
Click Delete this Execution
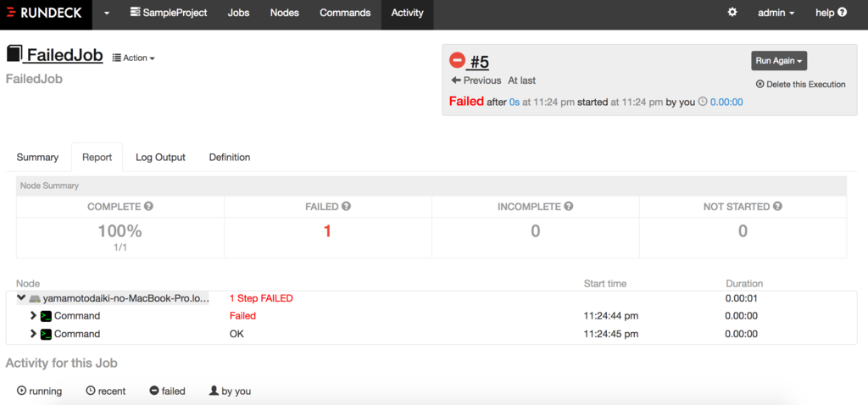point(800,84)
